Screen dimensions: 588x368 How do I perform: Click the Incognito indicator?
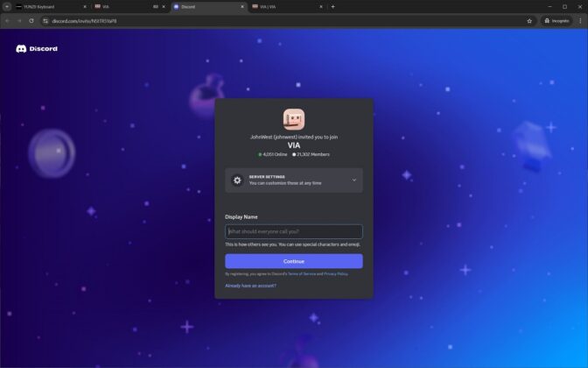click(x=556, y=21)
